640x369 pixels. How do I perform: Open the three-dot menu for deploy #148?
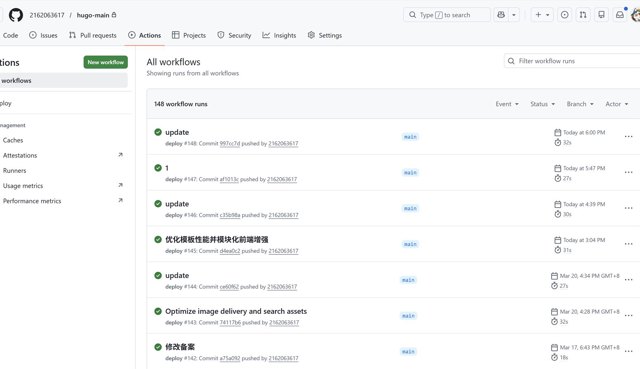click(x=629, y=136)
